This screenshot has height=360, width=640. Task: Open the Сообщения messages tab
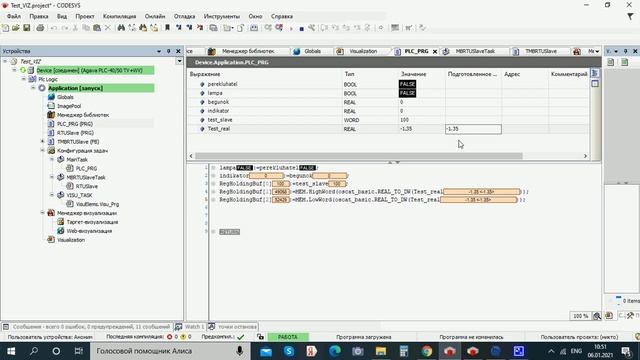[87, 327]
